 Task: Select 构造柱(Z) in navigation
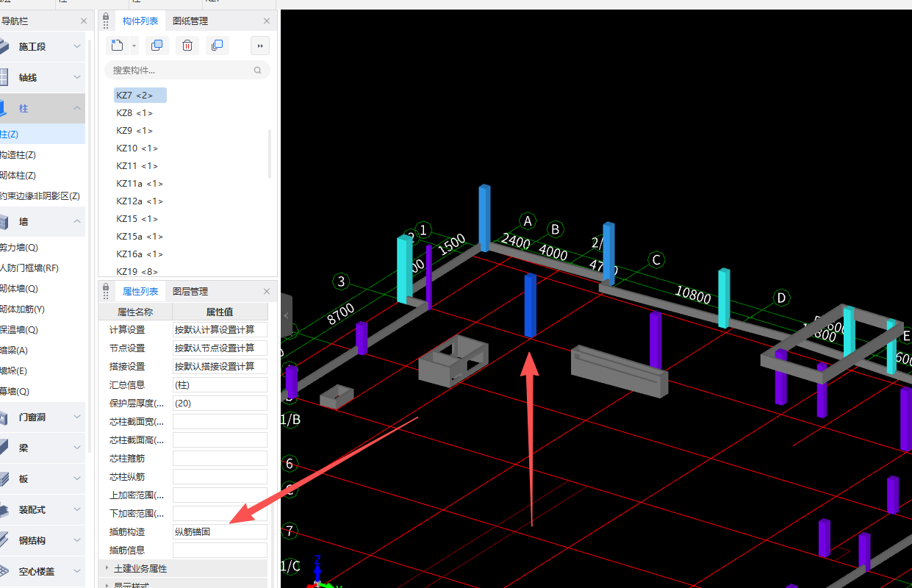click(x=18, y=155)
